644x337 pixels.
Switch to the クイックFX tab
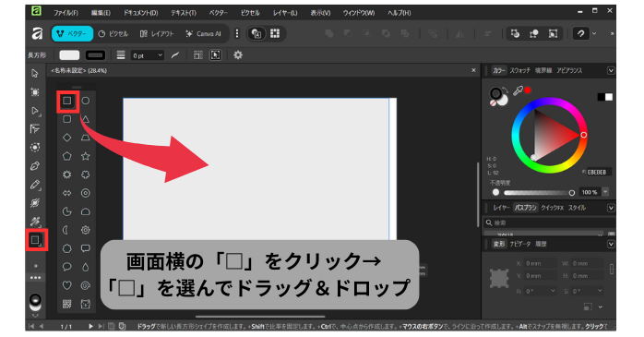(552, 208)
